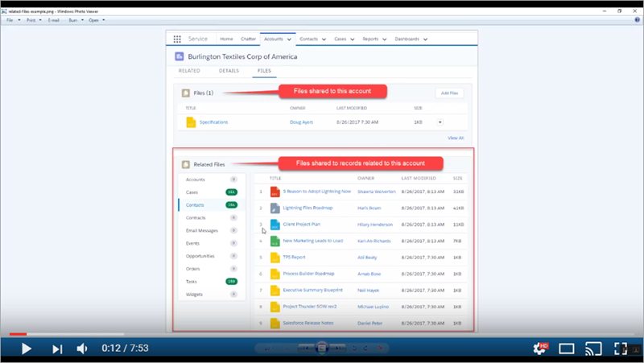Switch to the RELATED tab
Image resolution: width=644 pixels, height=363 pixels.
click(x=189, y=71)
